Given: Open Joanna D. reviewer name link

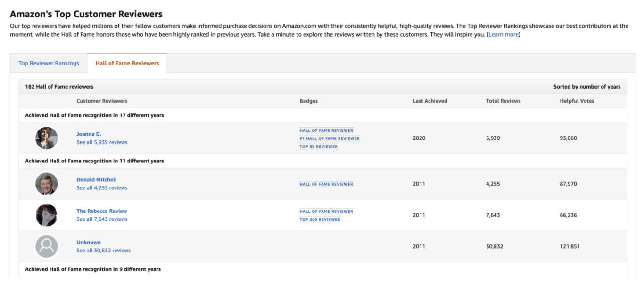Looking at the screenshot, I should (89, 134).
